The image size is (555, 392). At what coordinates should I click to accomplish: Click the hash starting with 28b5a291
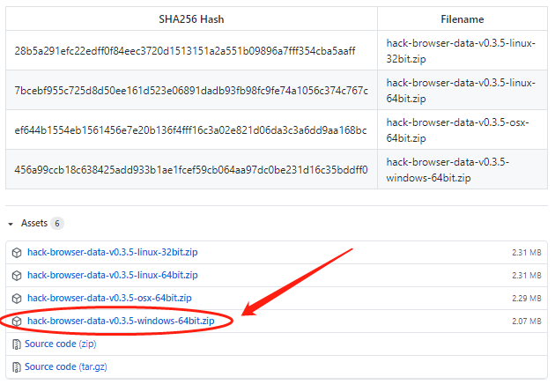pos(185,51)
